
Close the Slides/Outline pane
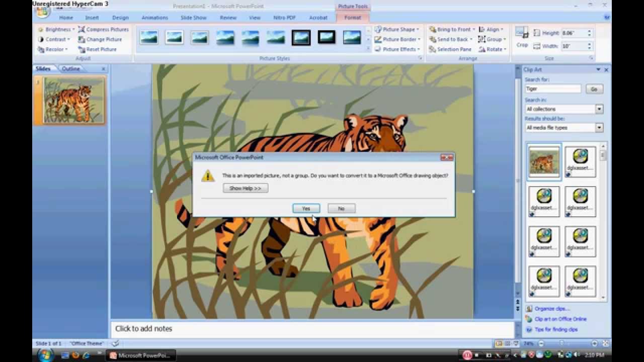click(104, 69)
